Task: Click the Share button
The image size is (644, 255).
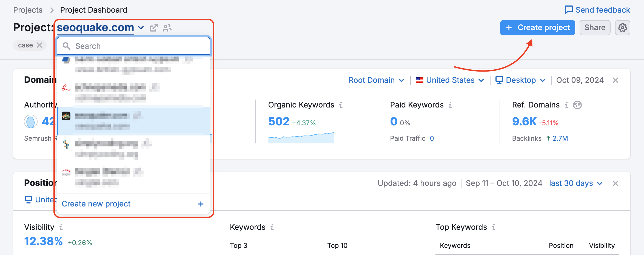Action: point(595,28)
